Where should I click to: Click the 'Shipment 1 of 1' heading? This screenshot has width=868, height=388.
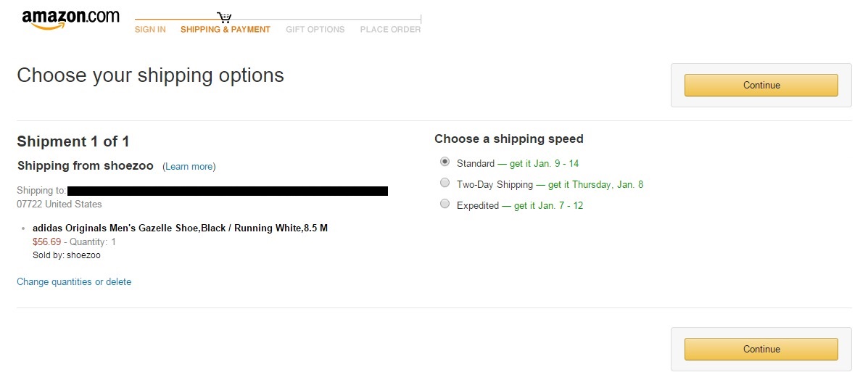click(x=73, y=141)
